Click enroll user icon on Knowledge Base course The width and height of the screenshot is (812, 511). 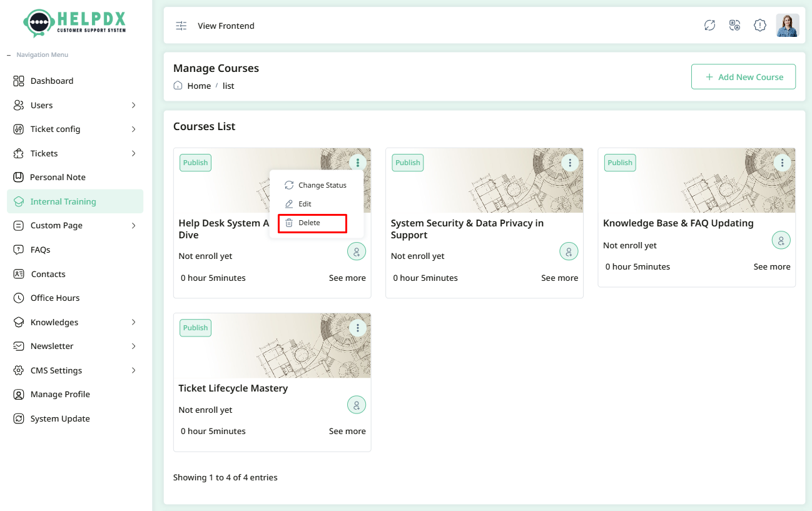[x=781, y=240]
